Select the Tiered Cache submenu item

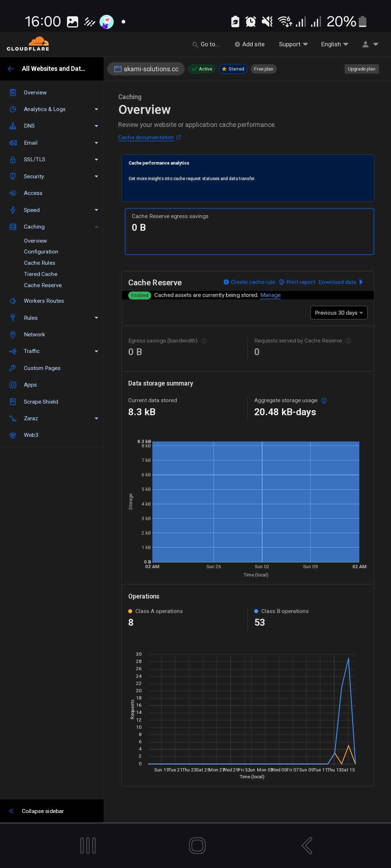[41, 274]
